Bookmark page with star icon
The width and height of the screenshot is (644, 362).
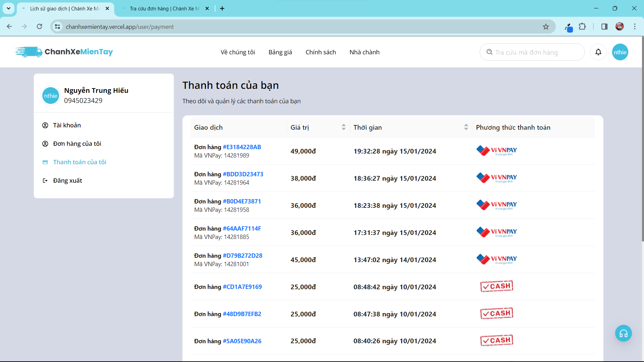[546, 27]
